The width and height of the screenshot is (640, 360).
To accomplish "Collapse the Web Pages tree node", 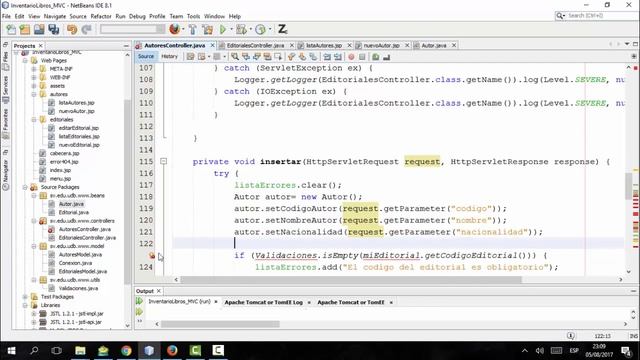I will (x=25, y=60).
